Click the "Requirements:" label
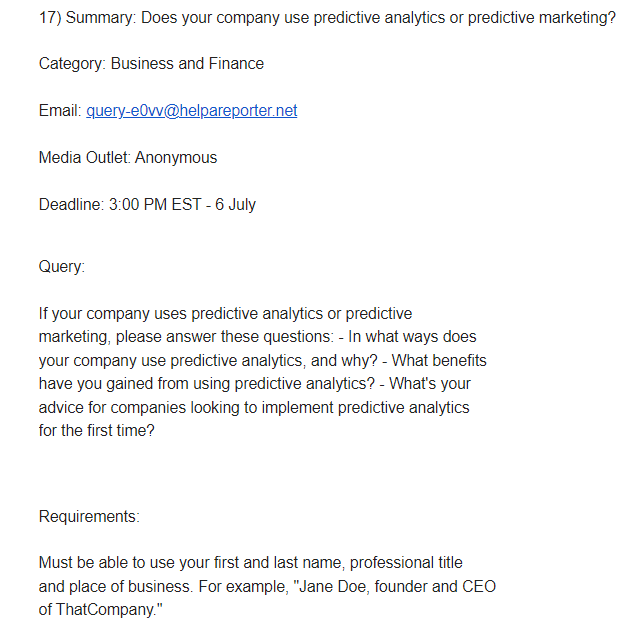Image resolution: width=637 pixels, height=644 pixels. [89, 517]
